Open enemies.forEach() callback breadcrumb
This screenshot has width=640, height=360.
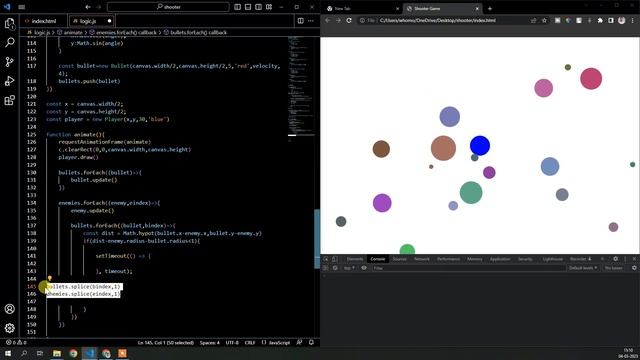[123, 32]
